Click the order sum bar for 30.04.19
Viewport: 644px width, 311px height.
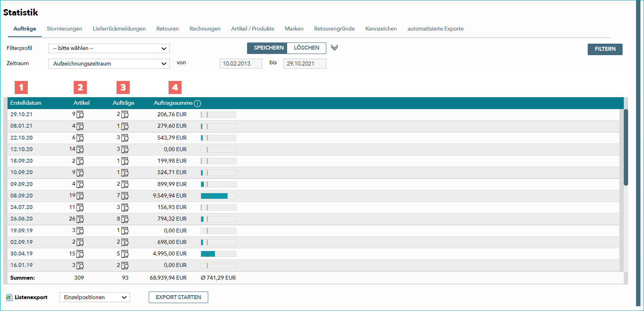(218, 254)
